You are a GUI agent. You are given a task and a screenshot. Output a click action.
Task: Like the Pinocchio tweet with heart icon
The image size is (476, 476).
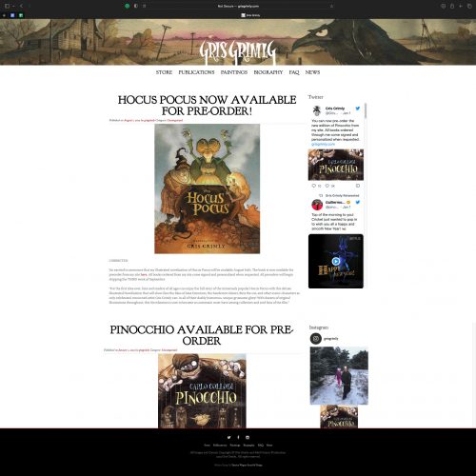(327, 186)
